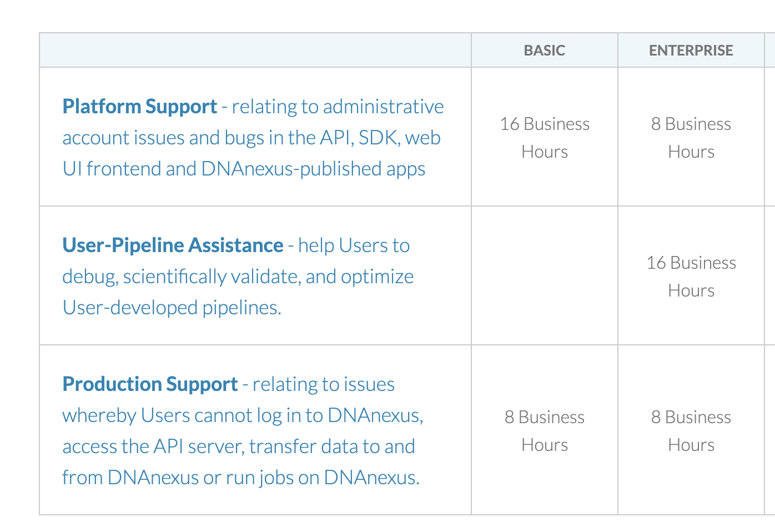Select Enterprise Production Support 8 Business Hours cell
The image size is (775, 532).
(691, 430)
